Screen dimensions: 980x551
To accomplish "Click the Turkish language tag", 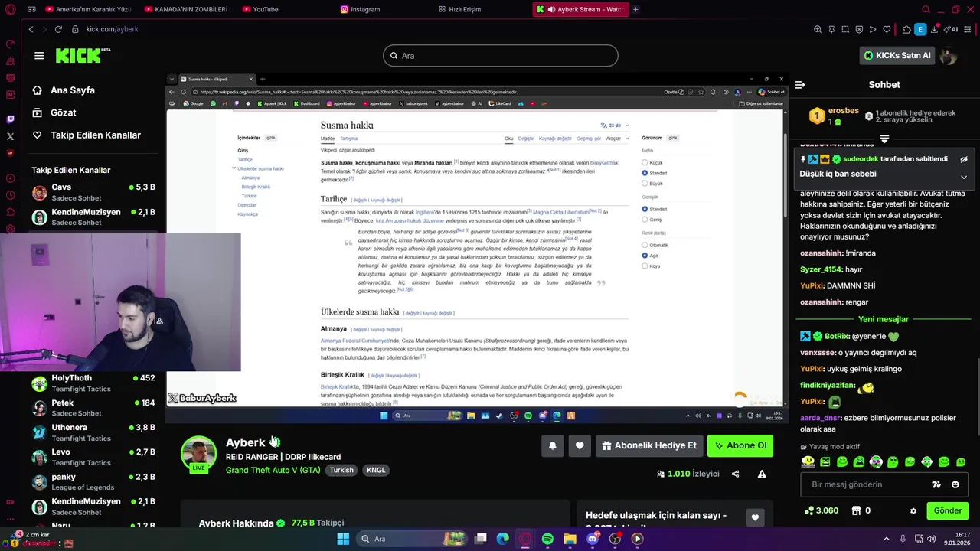I will (x=341, y=470).
